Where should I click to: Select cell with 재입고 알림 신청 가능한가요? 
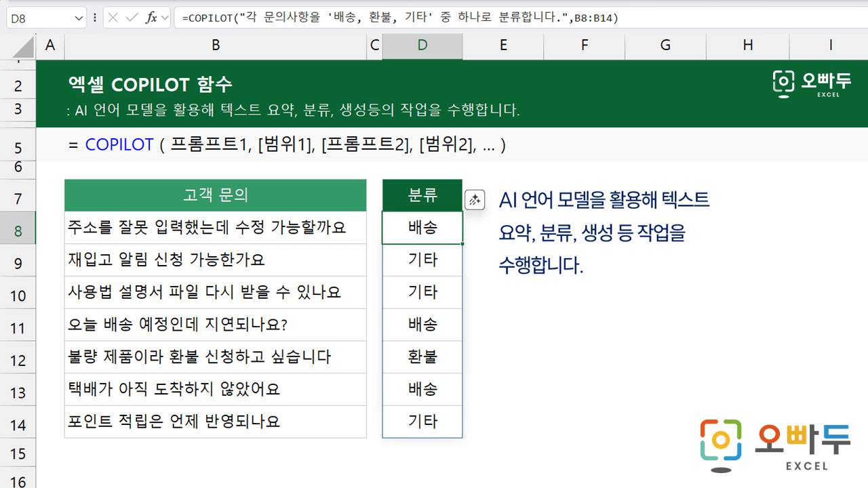pyautogui.click(x=216, y=260)
